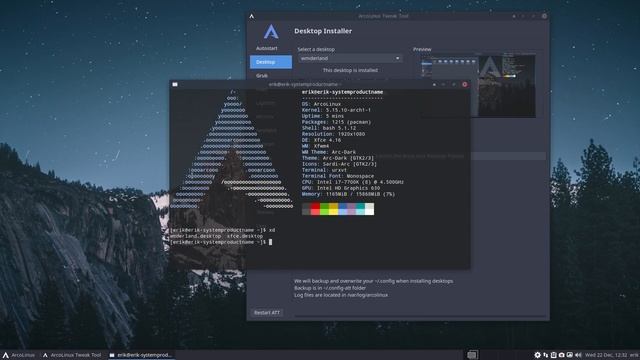Click the 'Resolution: 1920x1080' line
Viewport: 640px width, 360px height.
[x=333, y=134]
